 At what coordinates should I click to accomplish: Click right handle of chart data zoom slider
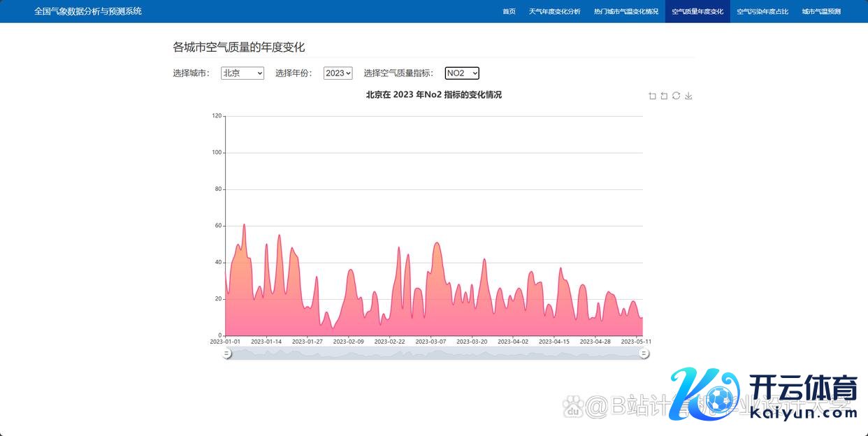pyautogui.click(x=644, y=354)
